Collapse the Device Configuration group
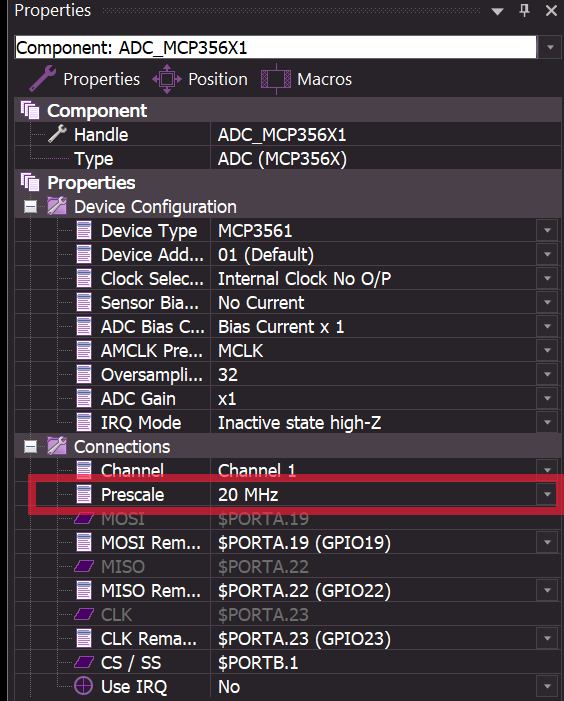564x701 pixels. [x=30, y=207]
